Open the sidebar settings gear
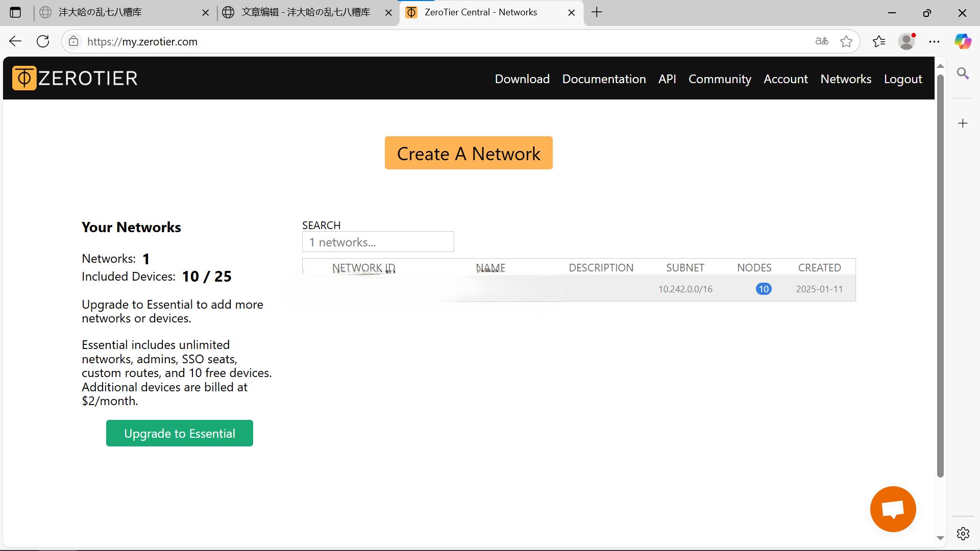This screenshot has width=980, height=551. 963,534
